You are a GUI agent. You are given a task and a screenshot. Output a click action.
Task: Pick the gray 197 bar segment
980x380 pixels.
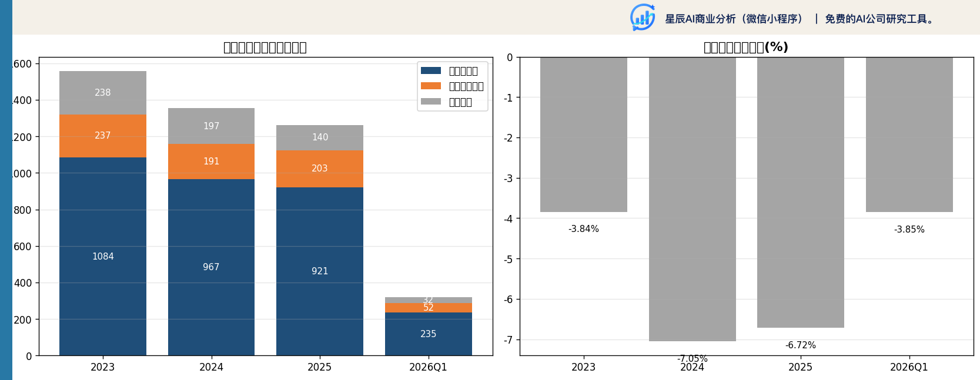coord(211,126)
